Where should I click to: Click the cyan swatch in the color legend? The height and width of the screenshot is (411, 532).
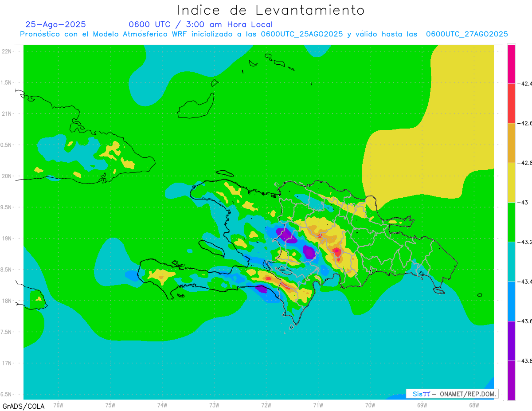coord(511,262)
